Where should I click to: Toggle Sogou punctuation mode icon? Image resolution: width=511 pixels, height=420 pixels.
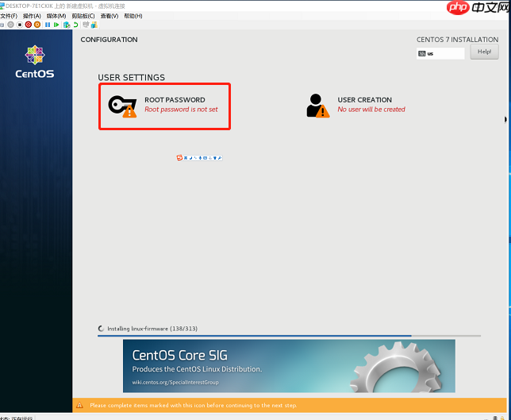tap(195, 158)
